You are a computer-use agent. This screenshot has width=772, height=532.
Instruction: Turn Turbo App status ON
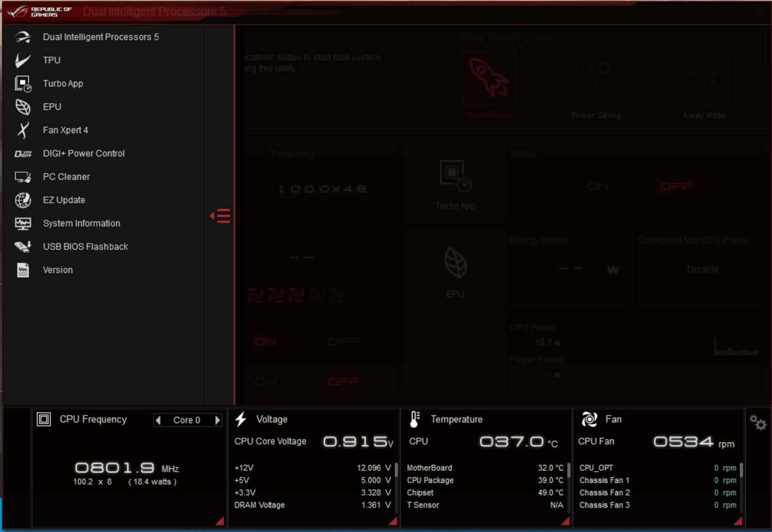point(598,187)
